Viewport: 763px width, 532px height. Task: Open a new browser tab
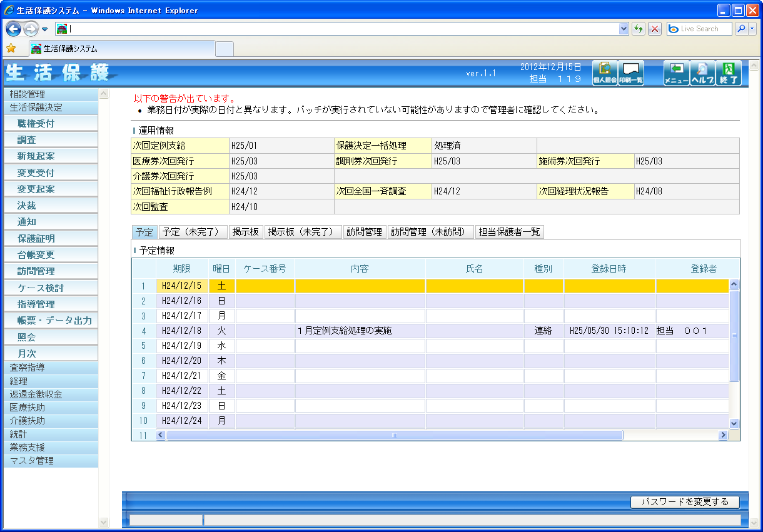tap(225, 49)
